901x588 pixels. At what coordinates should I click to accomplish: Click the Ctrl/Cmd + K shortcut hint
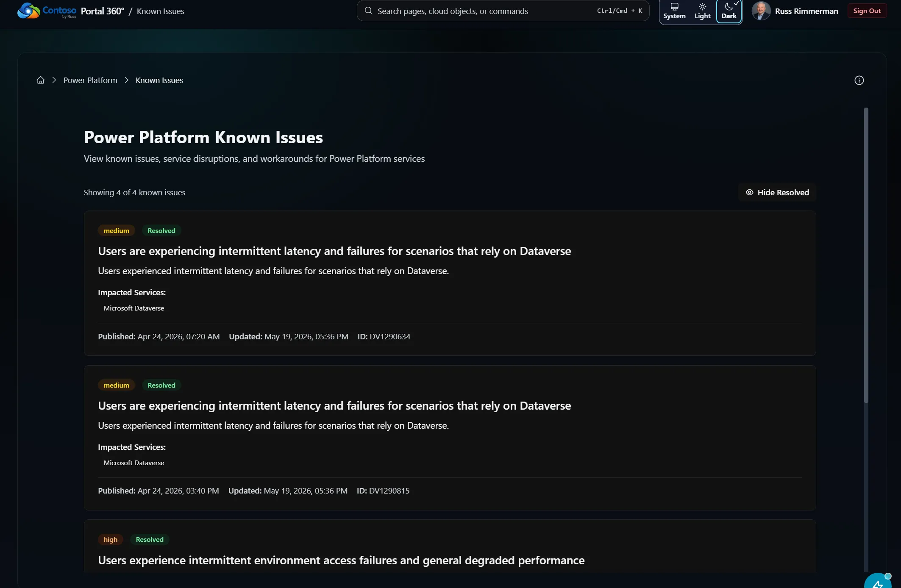[x=620, y=11]
